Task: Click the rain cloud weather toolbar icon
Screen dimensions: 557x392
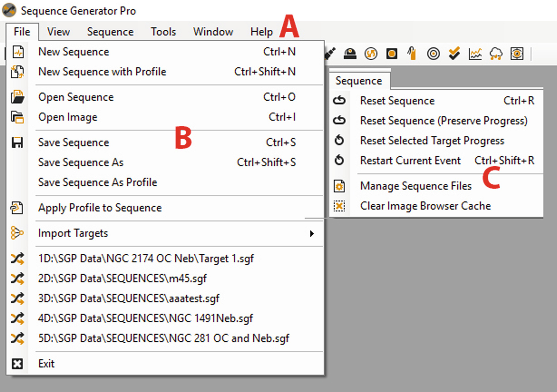Action: coord(496,54)
